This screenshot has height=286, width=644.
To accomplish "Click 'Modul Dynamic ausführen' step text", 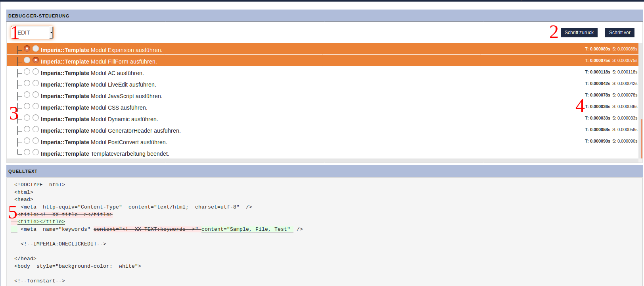I will [x=125, y=119].
